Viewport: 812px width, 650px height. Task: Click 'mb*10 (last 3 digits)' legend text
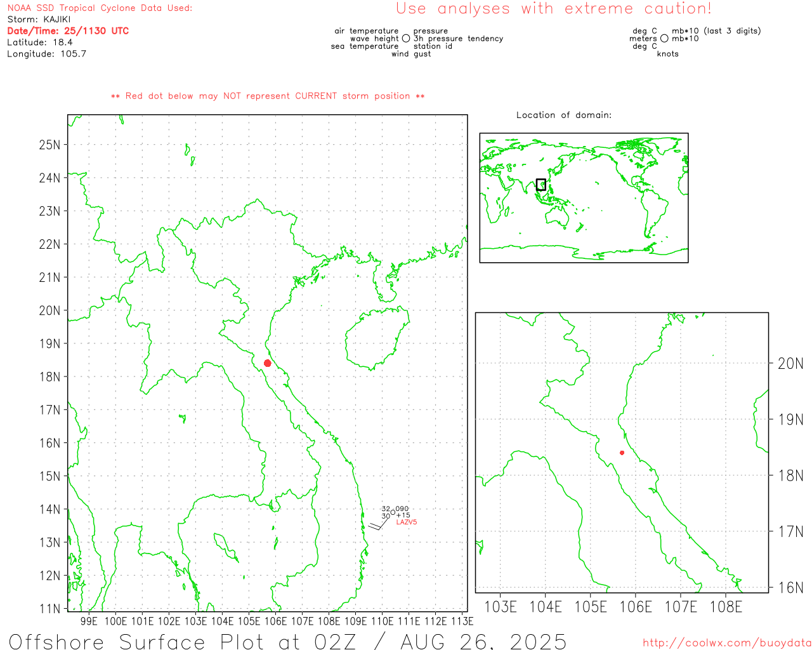[x=716, y=31]
